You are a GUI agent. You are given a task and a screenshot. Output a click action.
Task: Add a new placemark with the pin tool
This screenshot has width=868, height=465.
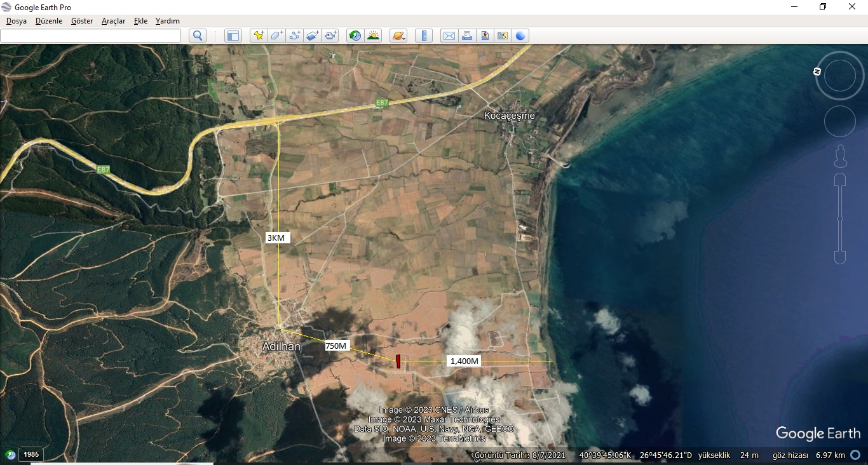click(259, 36)
